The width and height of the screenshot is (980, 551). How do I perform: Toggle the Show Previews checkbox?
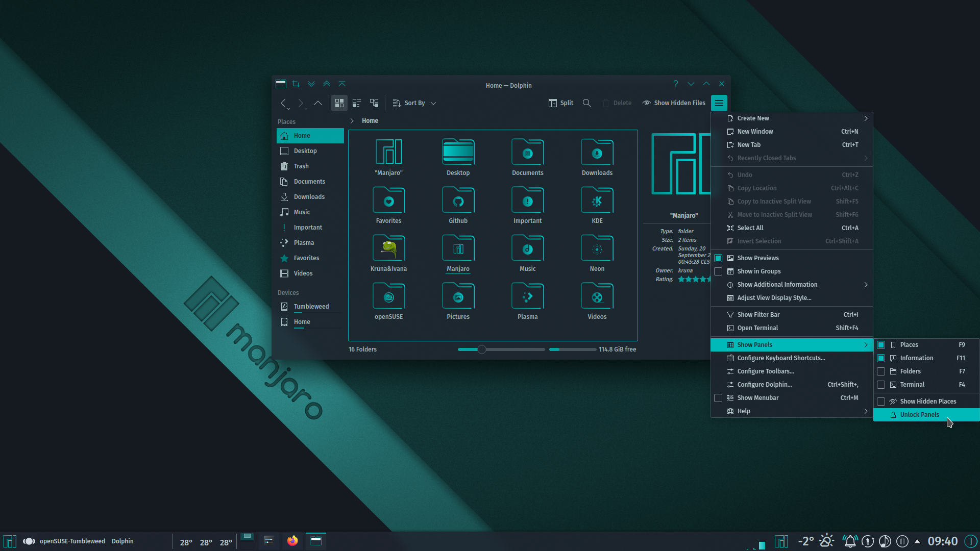click(718, 258)
